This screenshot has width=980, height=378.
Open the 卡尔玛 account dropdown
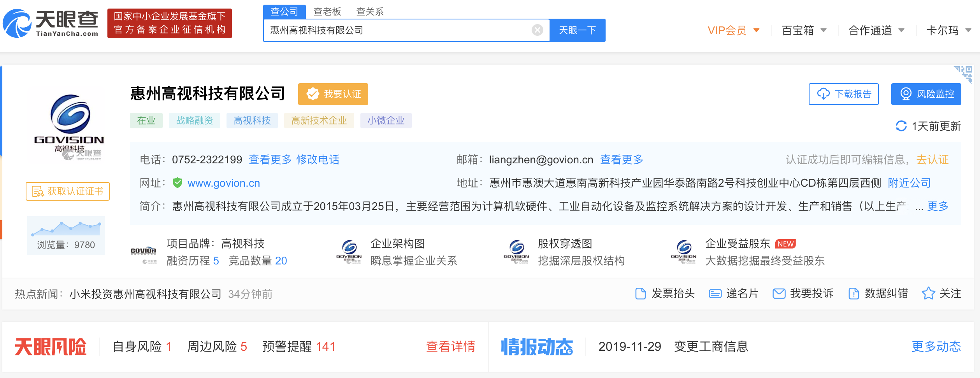tap(949, 30)
